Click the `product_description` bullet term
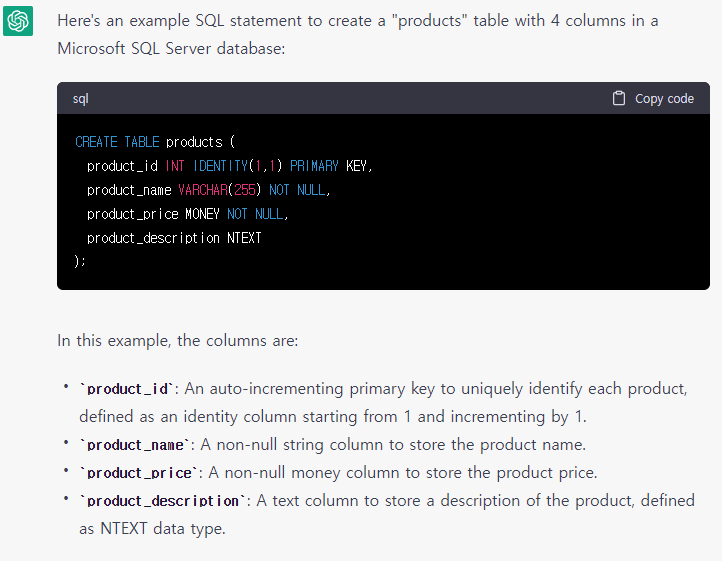This screenshot has height=561, width=722. [163, 501]
